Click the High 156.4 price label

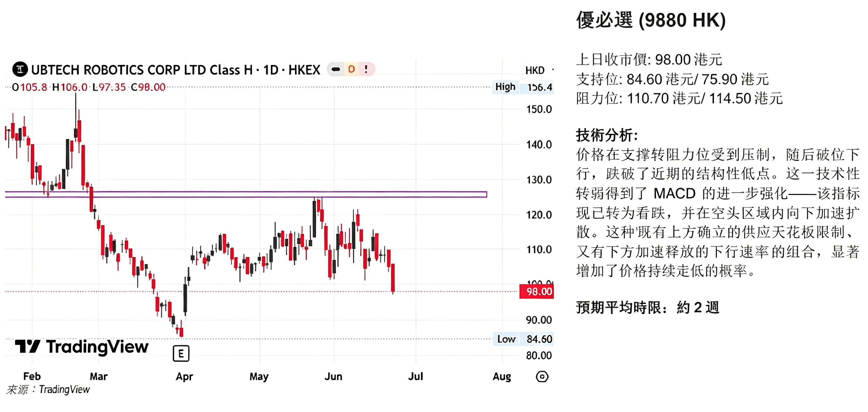click(x=523, y=87)
